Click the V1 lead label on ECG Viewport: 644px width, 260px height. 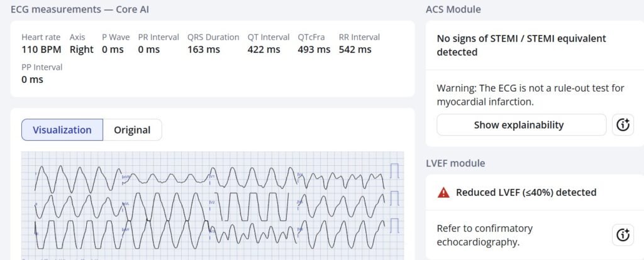point(212,176)
